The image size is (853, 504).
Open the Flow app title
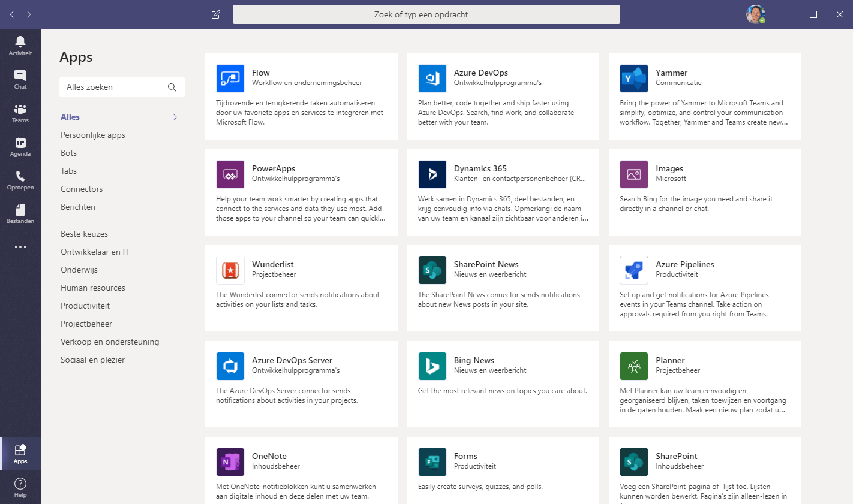[x=261, y=73]
